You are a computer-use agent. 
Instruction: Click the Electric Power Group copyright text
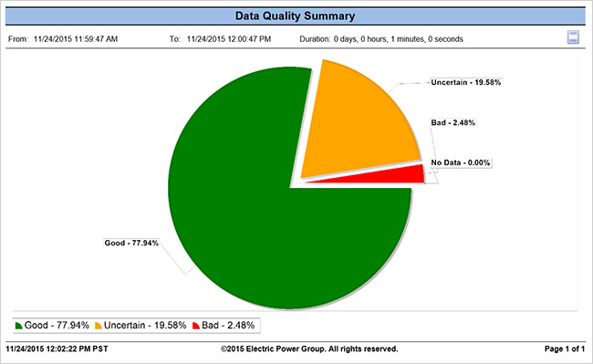[309, 348]
